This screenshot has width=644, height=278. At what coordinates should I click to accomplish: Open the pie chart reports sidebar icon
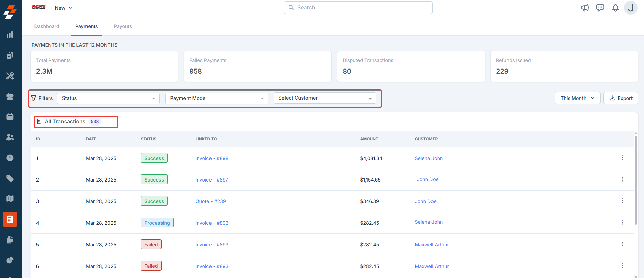(x=10, y=260)
